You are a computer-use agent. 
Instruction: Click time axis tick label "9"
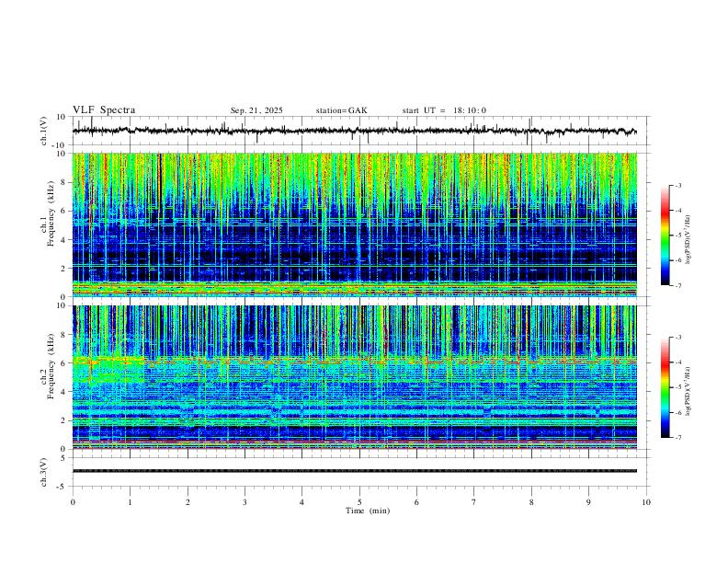[588, 502]
